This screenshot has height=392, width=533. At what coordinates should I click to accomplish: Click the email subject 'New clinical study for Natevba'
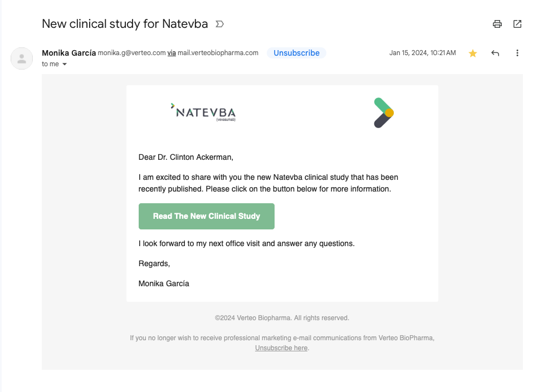tap(125, 24)
